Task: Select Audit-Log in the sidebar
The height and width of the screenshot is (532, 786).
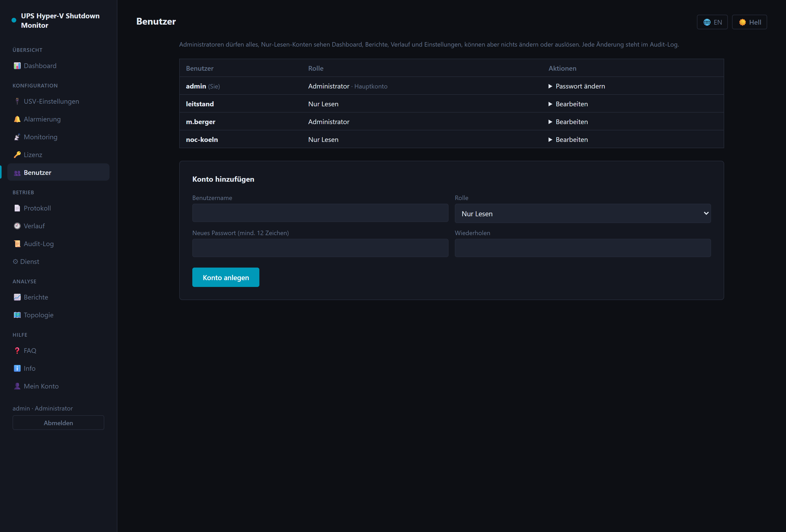Action: click(58, 244)
